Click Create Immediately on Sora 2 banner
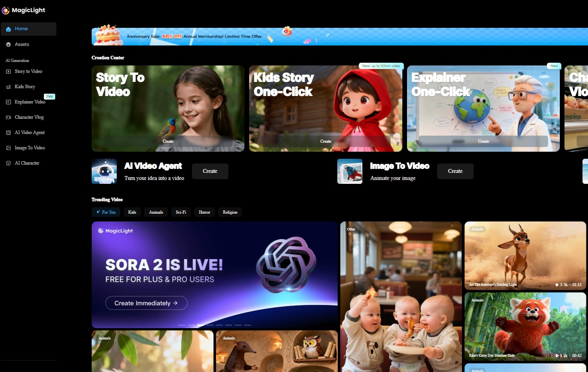This screenshot has width=588, height=372. point(146,303)
